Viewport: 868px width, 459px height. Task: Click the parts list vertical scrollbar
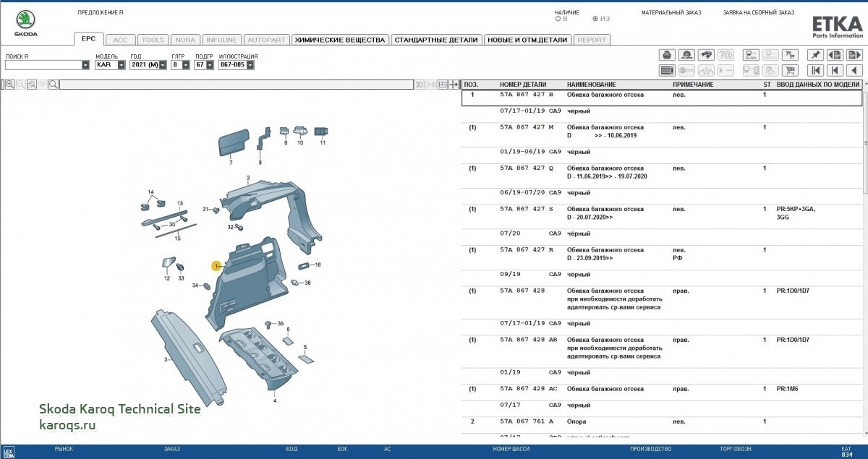click(864, 145)
